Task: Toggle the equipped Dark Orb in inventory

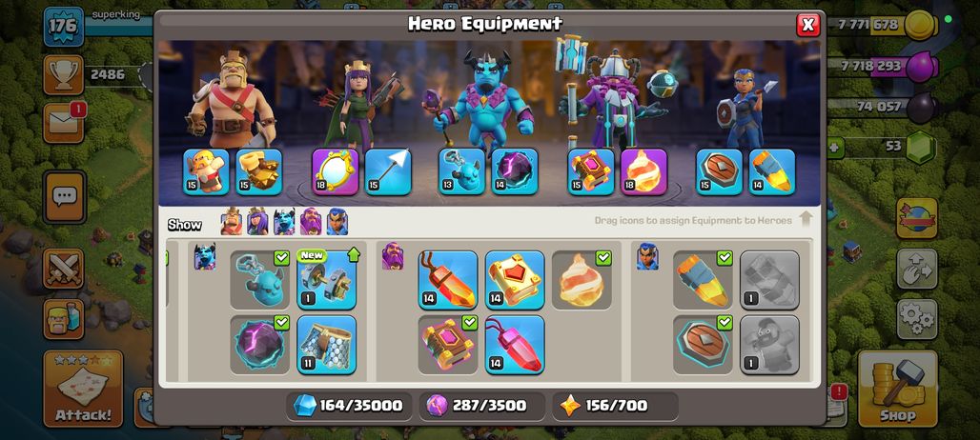Action: [x=260, y=345]
